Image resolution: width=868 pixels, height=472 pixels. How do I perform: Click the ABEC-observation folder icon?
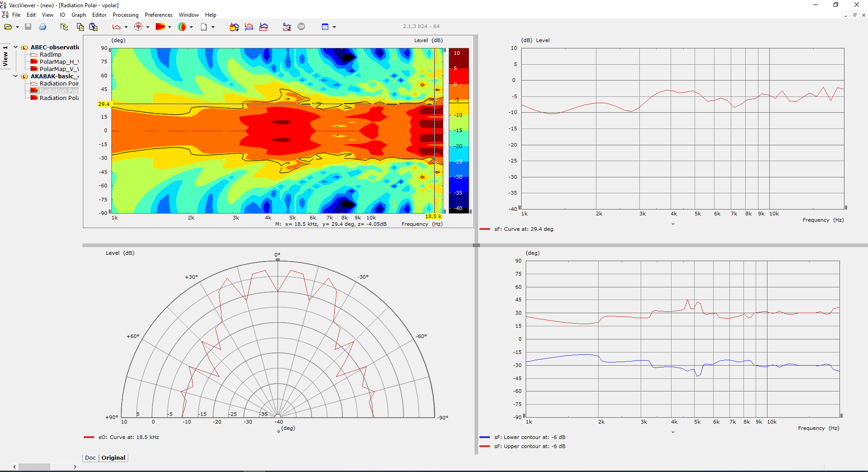coord(25,47)
